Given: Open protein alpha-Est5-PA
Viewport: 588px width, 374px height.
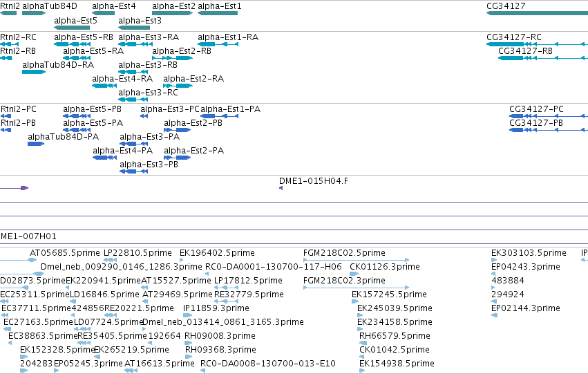Looking at the screenshot, I should tap(93, 123).
